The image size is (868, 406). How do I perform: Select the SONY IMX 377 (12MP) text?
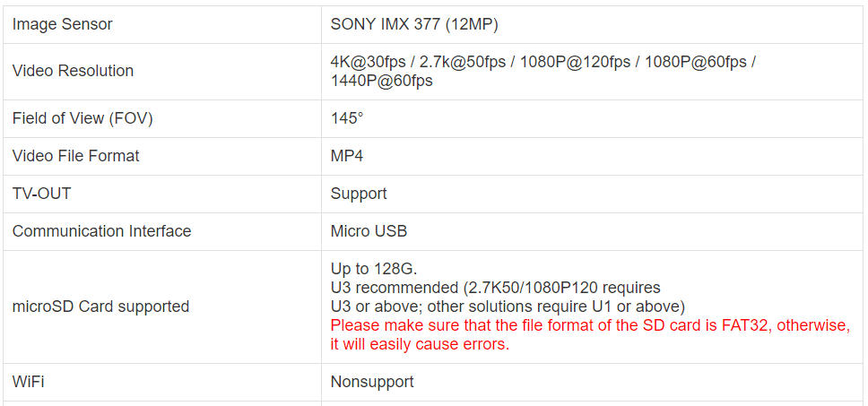pyautogui.click(x=414, y=24)
